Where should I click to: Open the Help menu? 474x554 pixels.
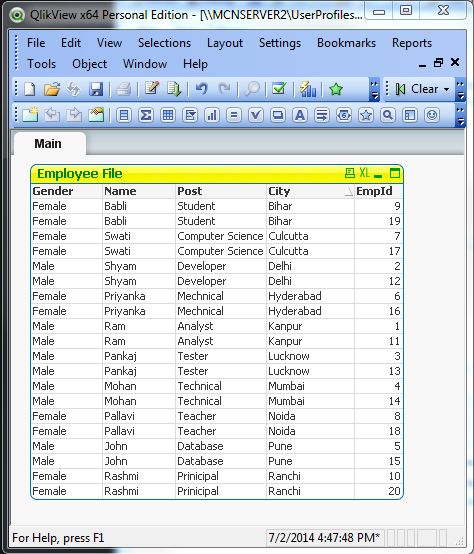(195, 64)
